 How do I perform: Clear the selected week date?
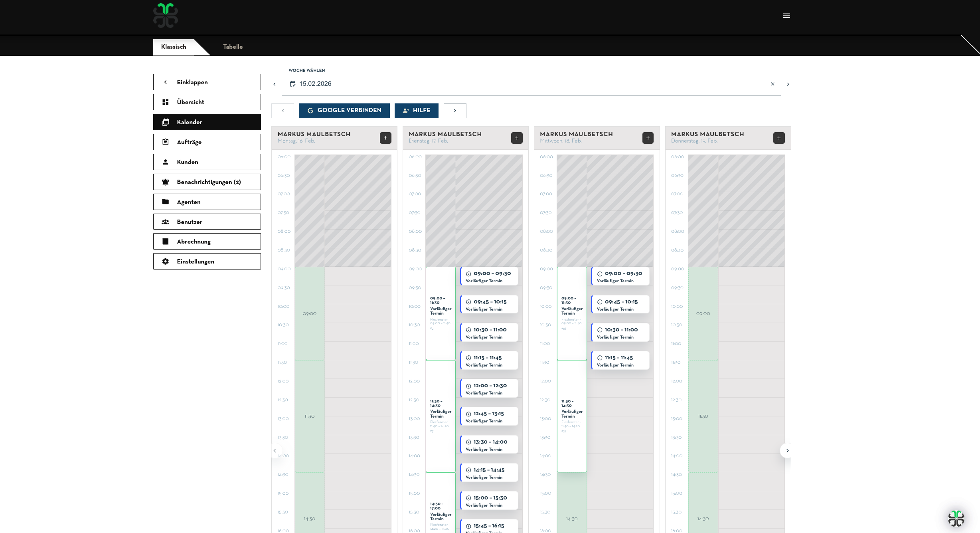773,84
